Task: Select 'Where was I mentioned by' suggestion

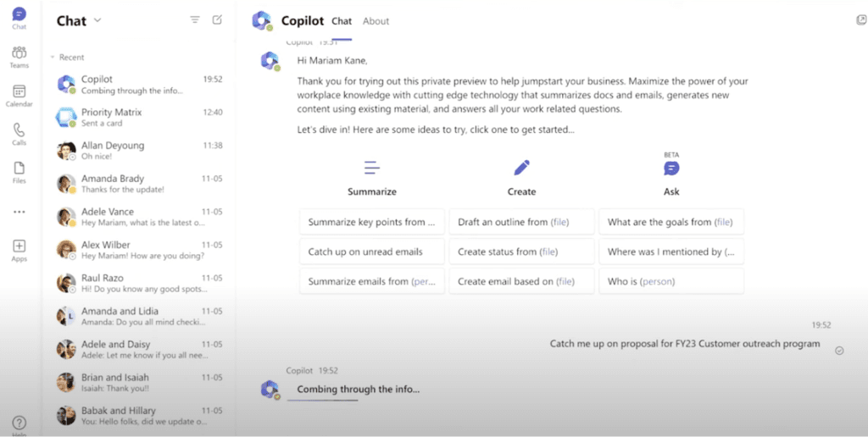Action: (x=671, y=252)
